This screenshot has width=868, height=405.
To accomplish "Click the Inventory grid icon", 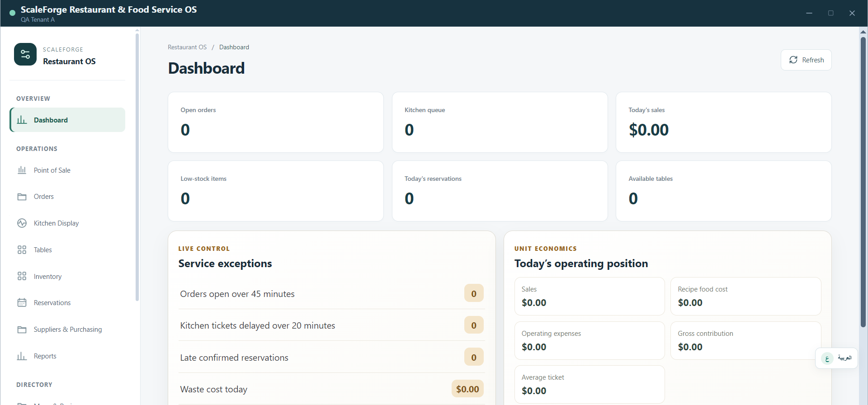I will pyautogui.click(x=22, y=276).
